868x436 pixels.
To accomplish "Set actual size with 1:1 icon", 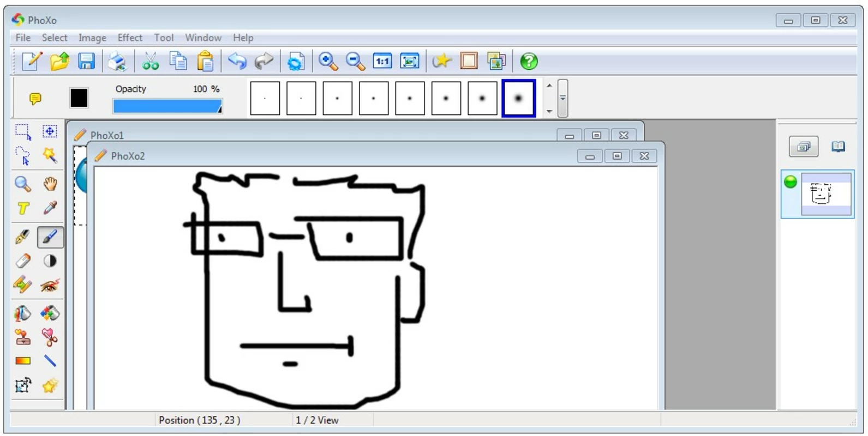I will pos(382,61).
